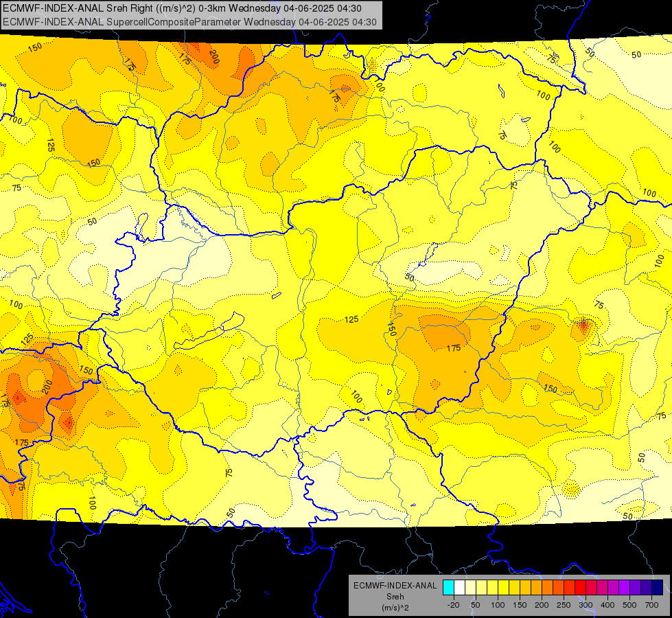Click the legend label 'ECMWF-INDEX-ANAL'
The image size is (672, 618).
tap(395, 586)
